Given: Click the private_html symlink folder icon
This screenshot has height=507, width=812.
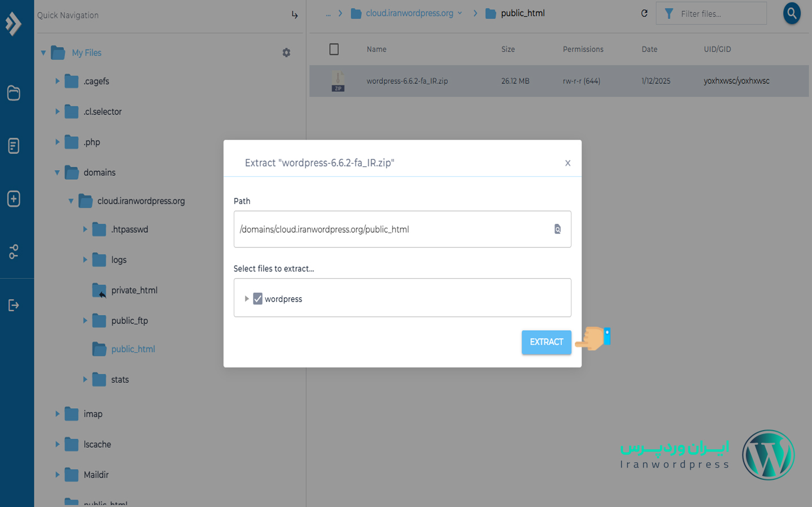Looking at the screenshot, I should click(x=99, y=291).
